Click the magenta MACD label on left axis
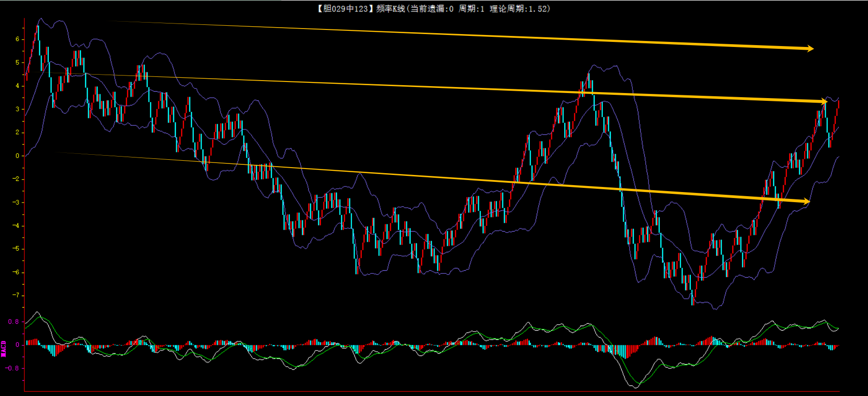Image resolution: width=868 pixels, height=396 pixels. [4, 349]
